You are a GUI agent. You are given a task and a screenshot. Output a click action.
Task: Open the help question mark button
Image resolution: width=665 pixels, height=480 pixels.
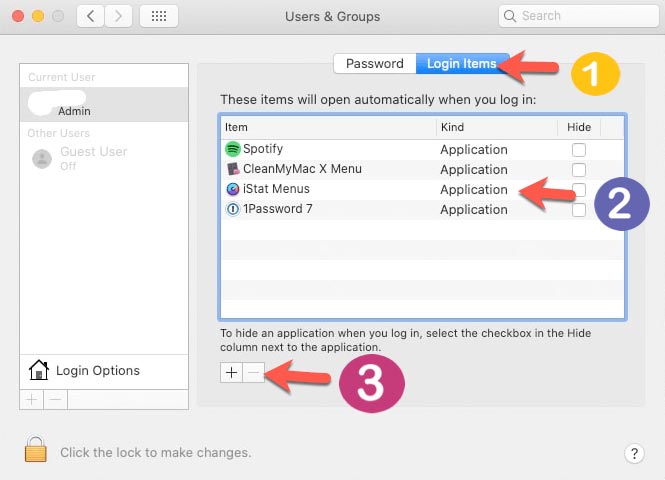634,453
